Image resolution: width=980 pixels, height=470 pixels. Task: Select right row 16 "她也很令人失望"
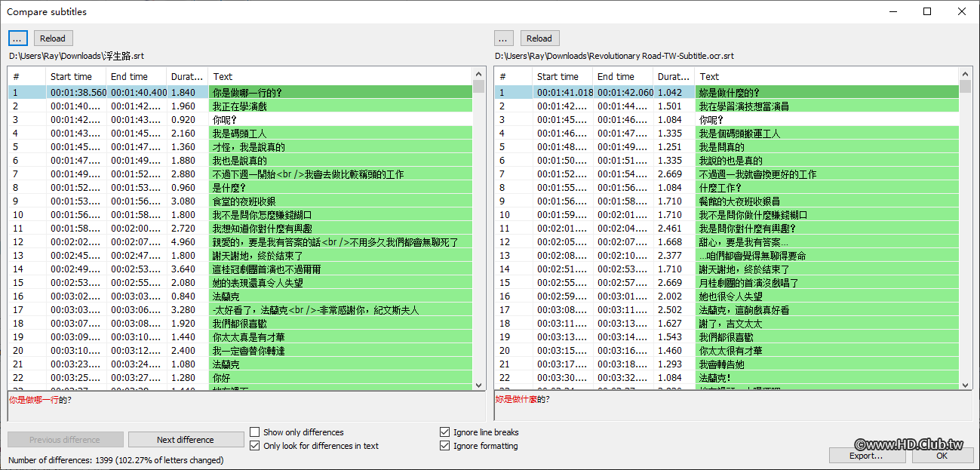727,296
